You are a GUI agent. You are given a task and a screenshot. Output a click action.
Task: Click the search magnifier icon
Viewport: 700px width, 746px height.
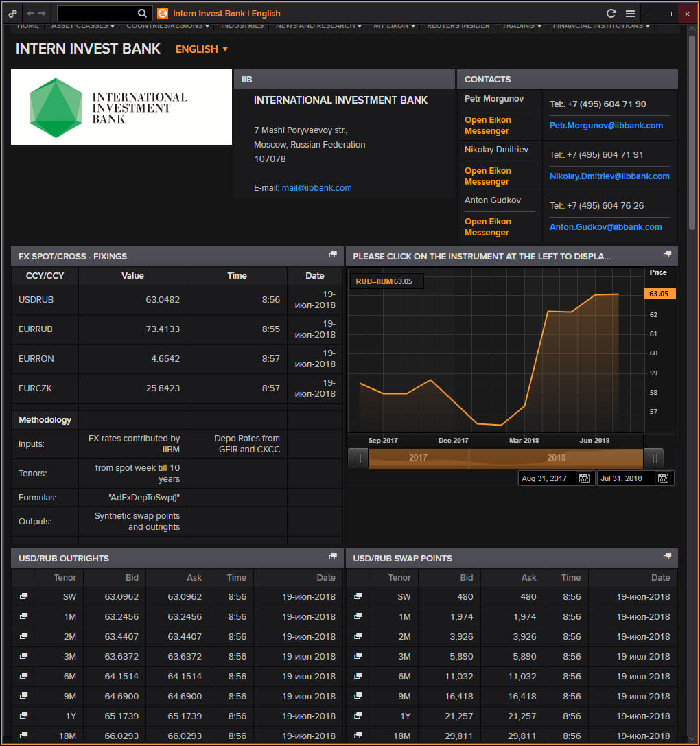point(142,13)
